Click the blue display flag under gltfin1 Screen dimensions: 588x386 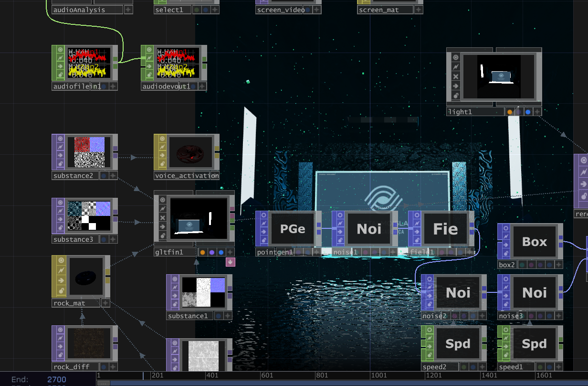coord(220,252)
